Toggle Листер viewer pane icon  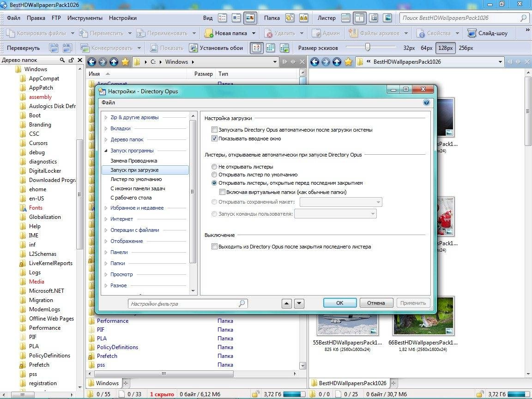pyautogui.click(x=387, y=18)
